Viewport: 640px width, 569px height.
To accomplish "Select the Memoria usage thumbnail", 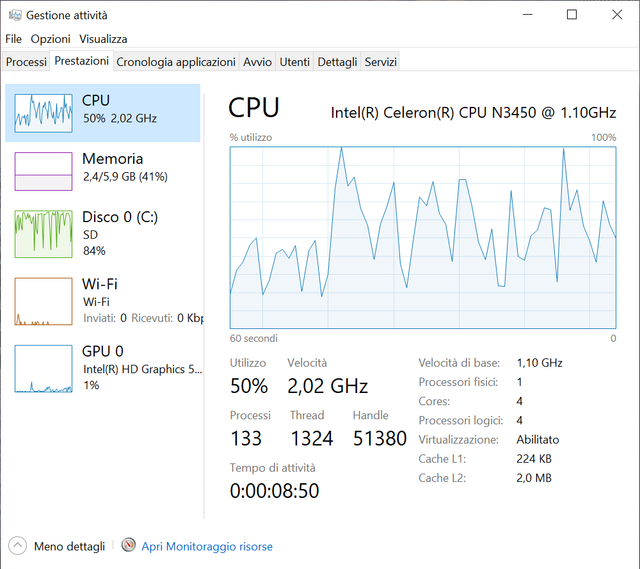I will (x=43, y=171).
